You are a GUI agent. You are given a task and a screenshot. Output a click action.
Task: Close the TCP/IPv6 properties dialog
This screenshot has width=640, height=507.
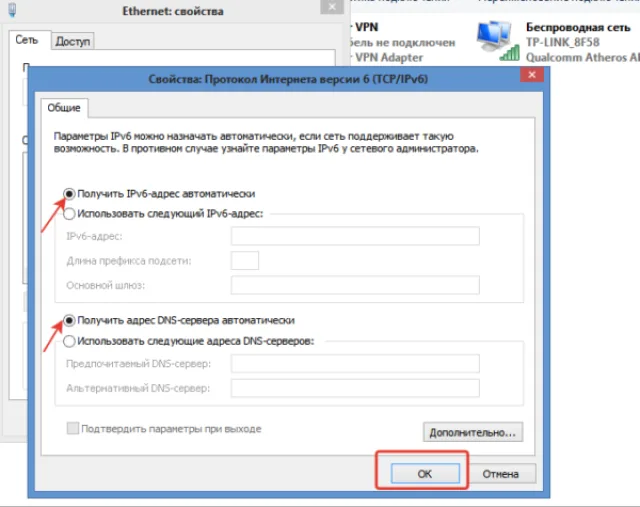532,75
